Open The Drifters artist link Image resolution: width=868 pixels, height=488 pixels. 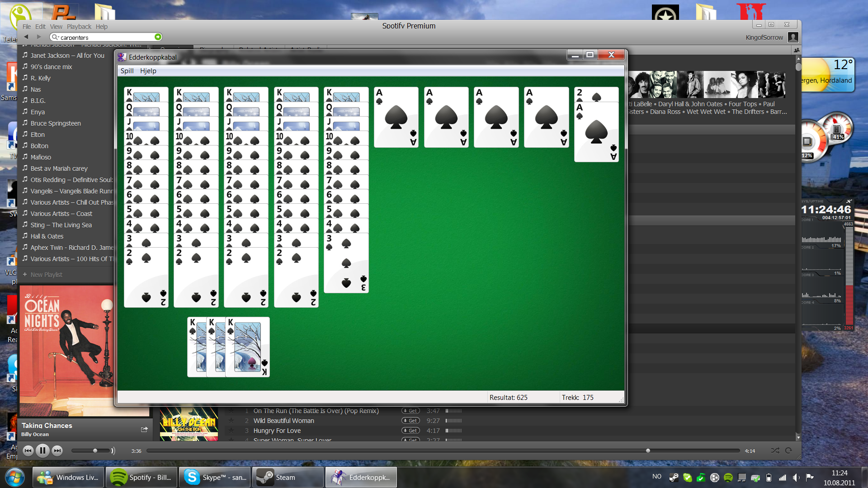pyautogui.click(x=748, y=112)
